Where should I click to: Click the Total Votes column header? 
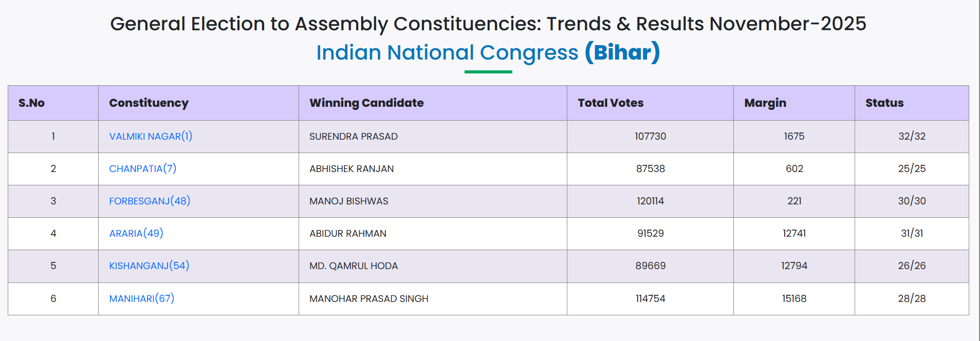[611, 103]
